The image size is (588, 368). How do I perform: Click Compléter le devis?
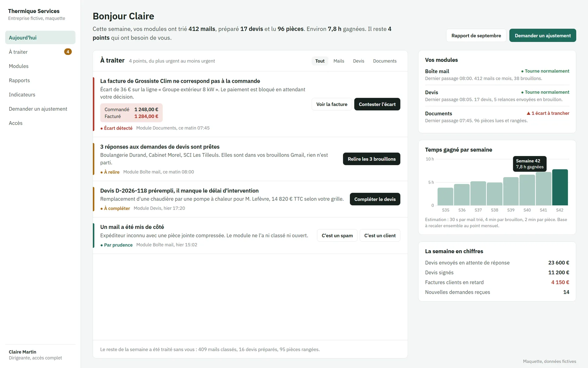coord(375,199)
